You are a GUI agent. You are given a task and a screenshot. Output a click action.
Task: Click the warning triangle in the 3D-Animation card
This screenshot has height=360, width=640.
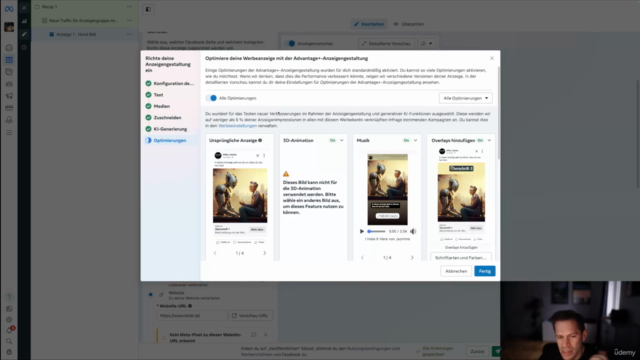(x=286, y=173)
